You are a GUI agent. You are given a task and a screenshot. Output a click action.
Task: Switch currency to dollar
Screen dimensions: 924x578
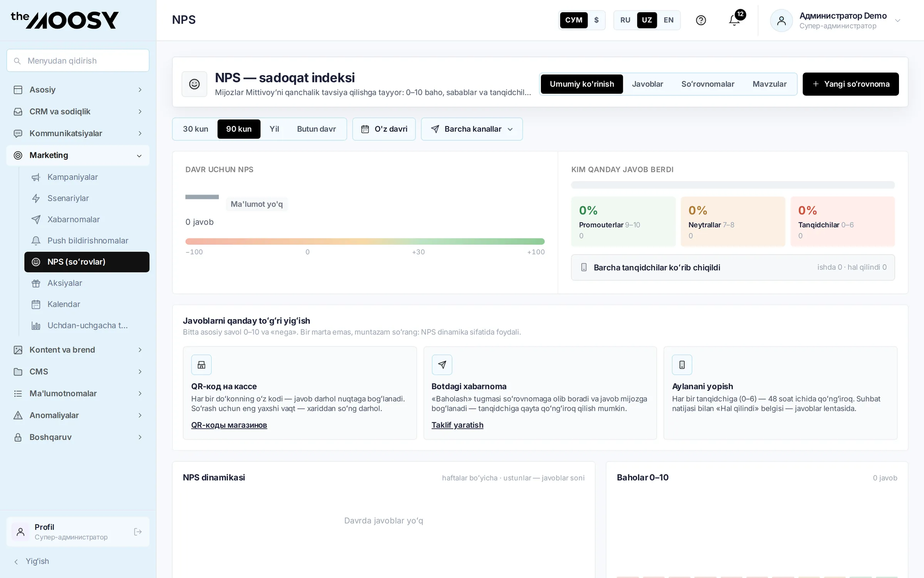click(x=596, y=20)
